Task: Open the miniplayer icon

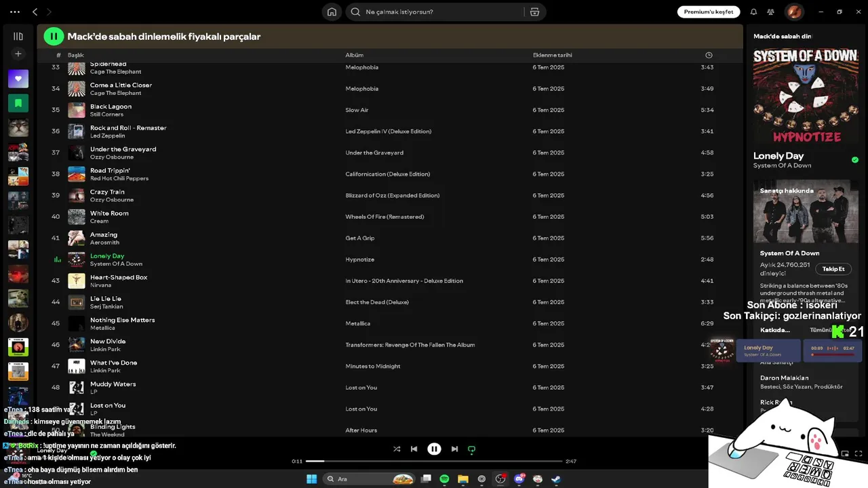Action: pyautogui.click(x=845, y=453)
